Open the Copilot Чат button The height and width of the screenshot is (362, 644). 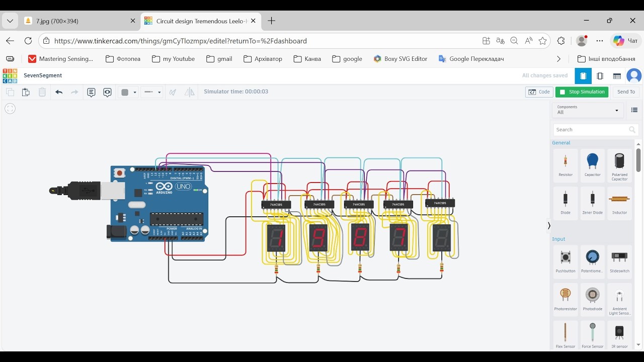click(625, 41)
